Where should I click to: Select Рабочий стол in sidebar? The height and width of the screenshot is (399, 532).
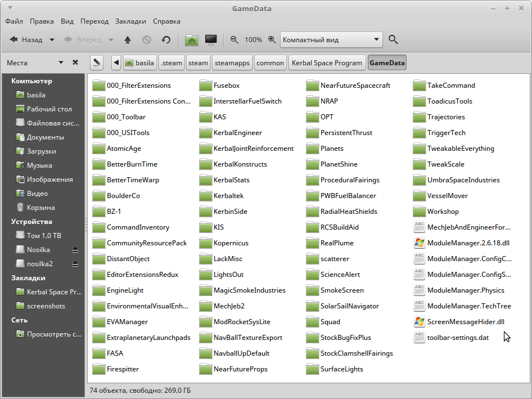click(x=43, y=109)
